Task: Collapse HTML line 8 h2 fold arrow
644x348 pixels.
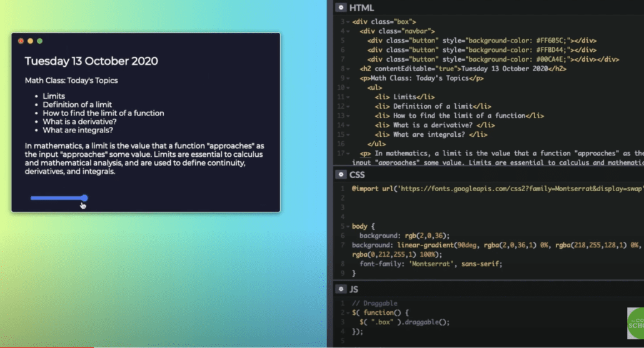Action: tap(348, 69)
